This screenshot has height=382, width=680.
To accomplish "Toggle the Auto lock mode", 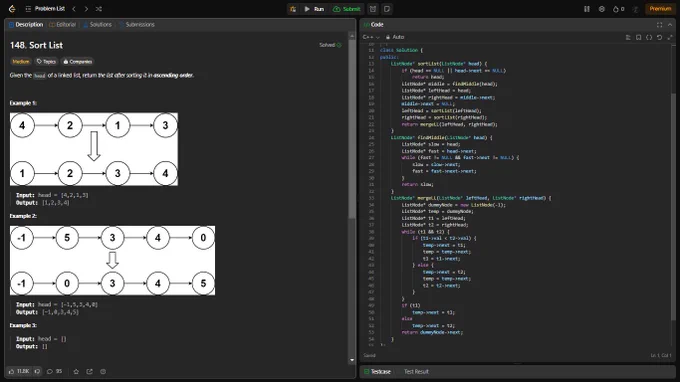I will click(x=395, y=37).
